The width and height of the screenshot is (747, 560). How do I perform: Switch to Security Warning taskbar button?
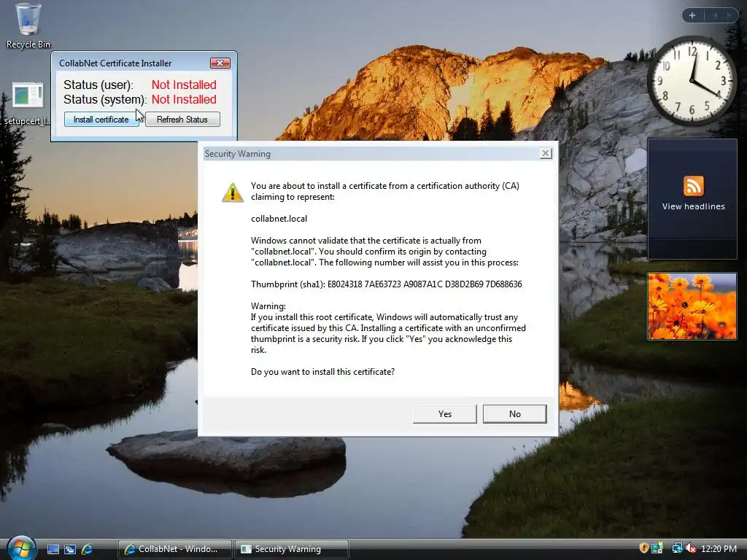pos(292,549)
